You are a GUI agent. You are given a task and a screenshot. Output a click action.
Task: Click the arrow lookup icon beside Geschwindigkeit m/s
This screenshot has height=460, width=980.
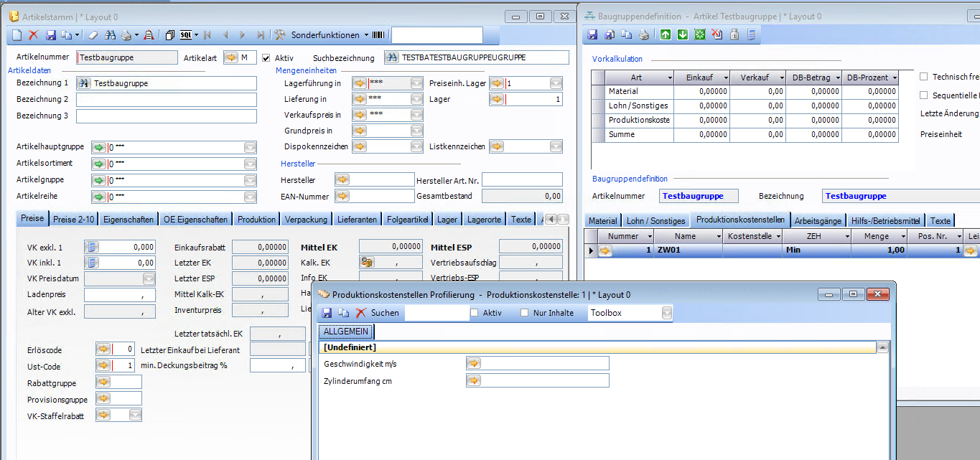474,363
